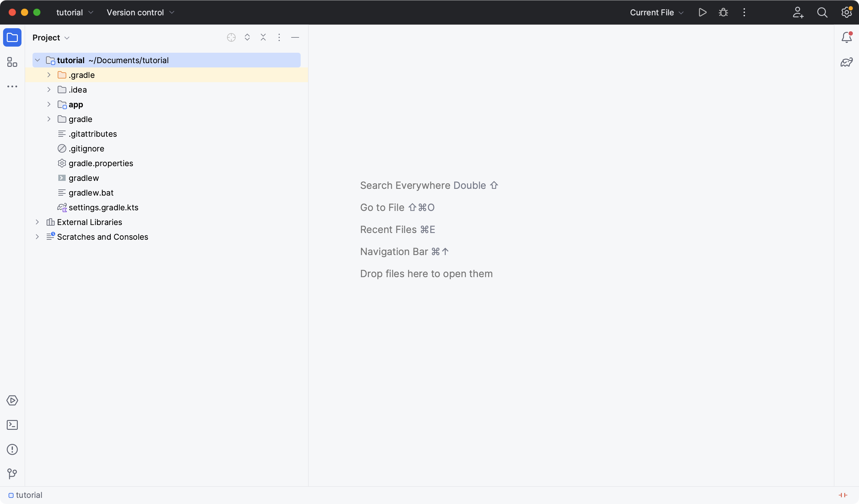
Task: Click 'Drop files here to open them' text
Action: coord(426,274)
